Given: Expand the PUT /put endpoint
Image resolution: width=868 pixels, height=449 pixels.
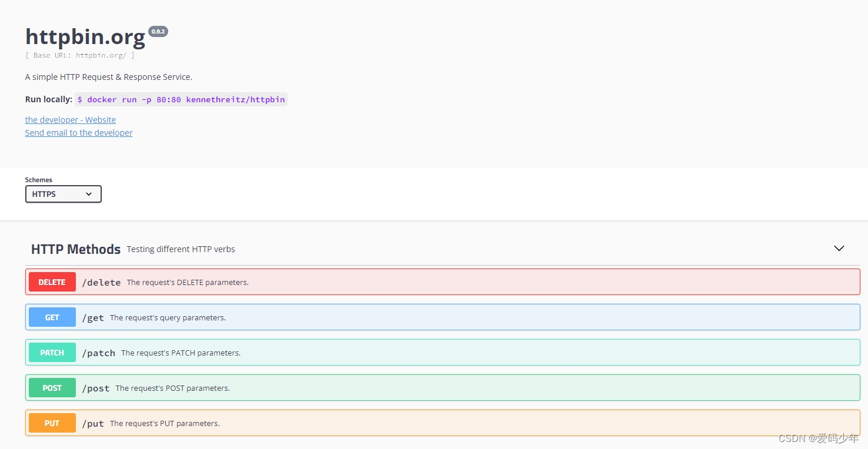Looking at the screenshot, I should pos(443,423).
